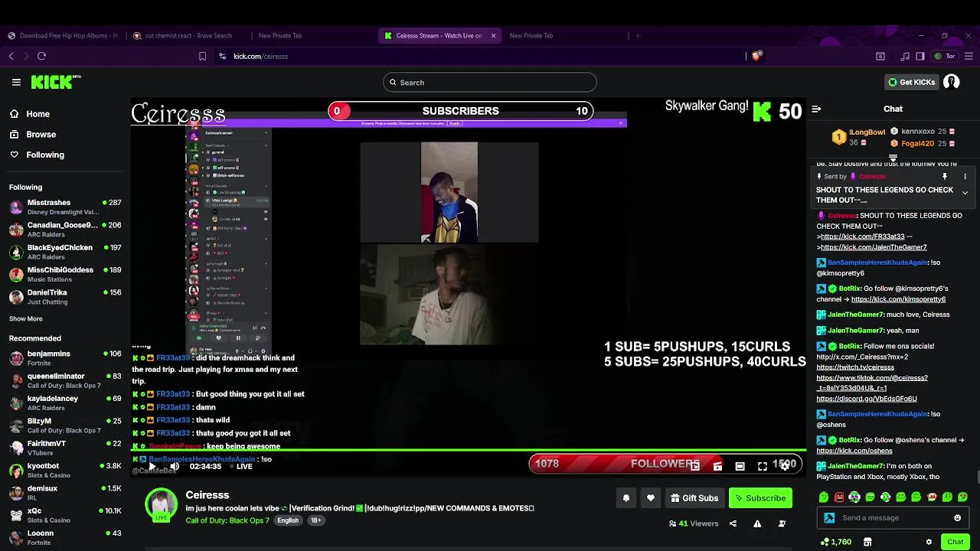The height and width of the screenshot is (551, 980).
Task: Focus the Send a message field
Action: coord(894,518)
